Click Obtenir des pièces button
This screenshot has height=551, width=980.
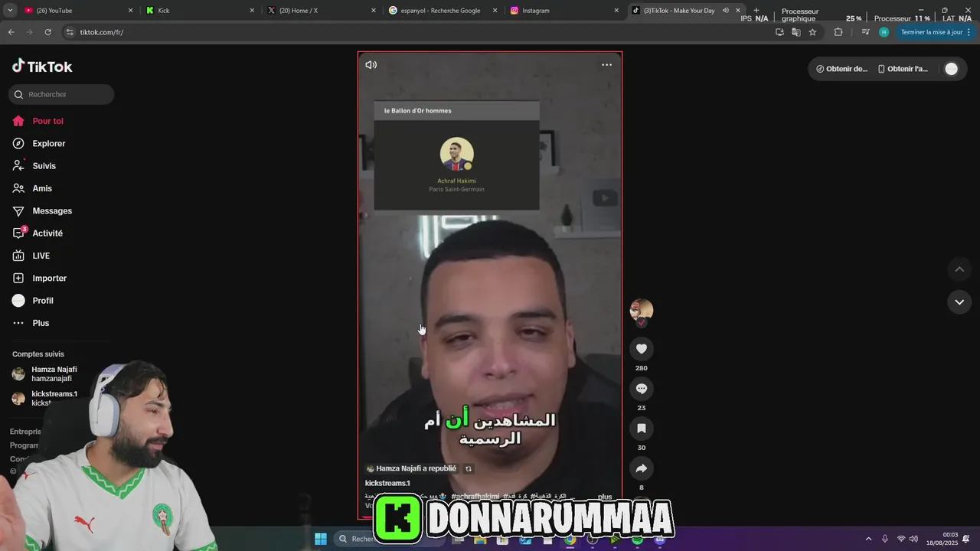click(841, 69)
